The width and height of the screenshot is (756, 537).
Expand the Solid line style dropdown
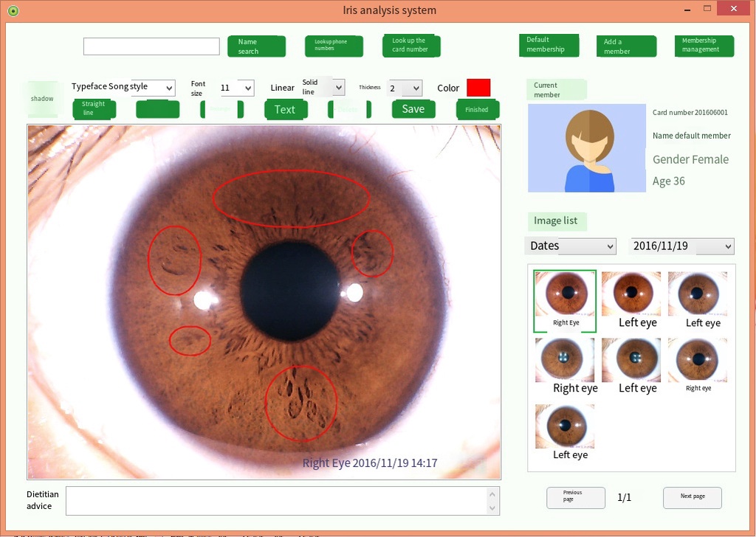point(324,87)
